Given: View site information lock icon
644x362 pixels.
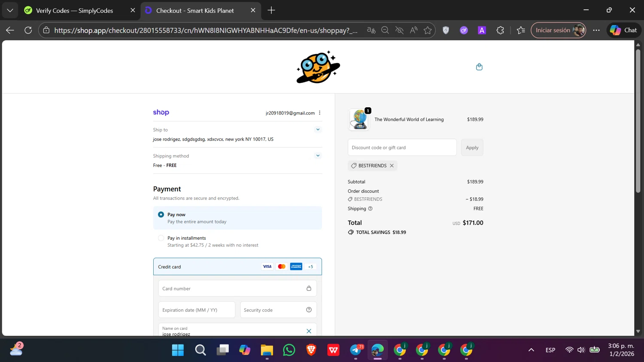Looking at the screenshot, I should [x=46, y=30].
